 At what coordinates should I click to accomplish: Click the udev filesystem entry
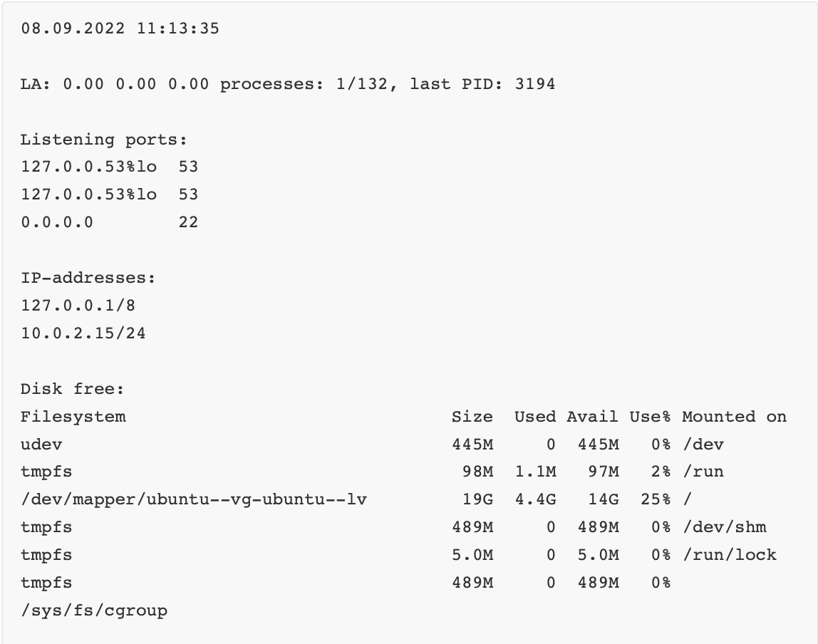pyautogui.click(x=41, y=445)
